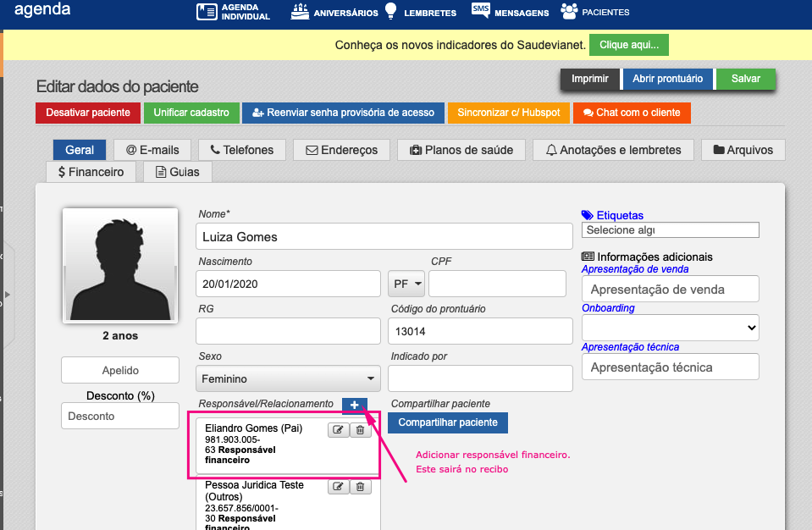Click the CPF input field
The width and height of the screenshot is (812, 530).
[497, 284]
